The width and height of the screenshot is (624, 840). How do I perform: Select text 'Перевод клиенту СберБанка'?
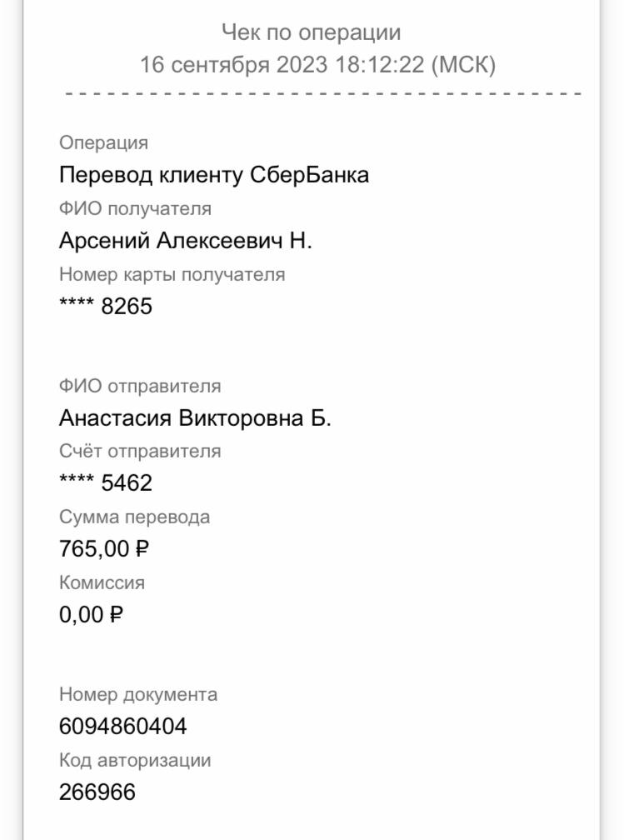[214, 175]
